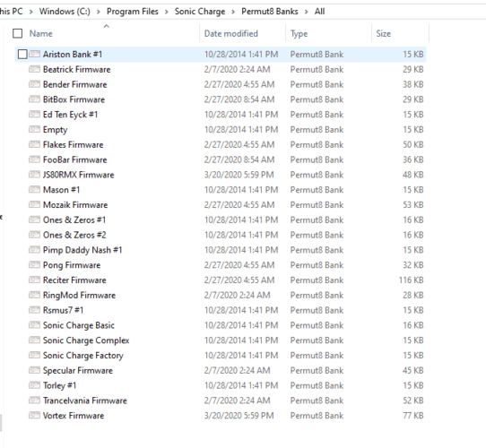Click Specular Firmware's date 2/7/2020 2:24 AM
This screenshot has height=448, width=486.
click(x=237, y=370)
